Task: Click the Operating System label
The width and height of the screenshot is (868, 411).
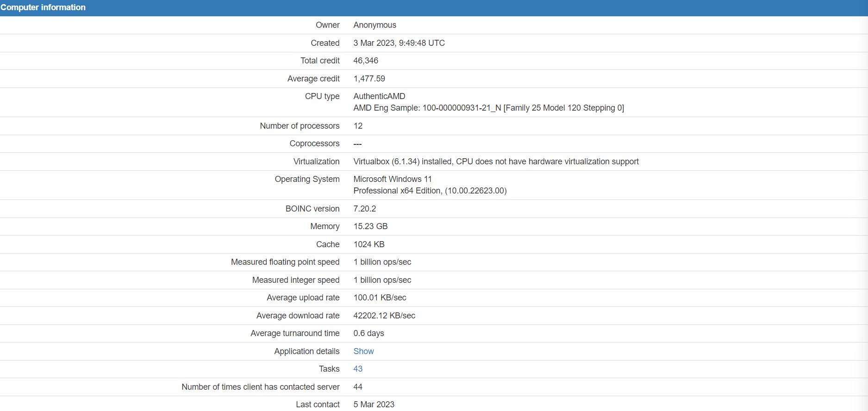Action: point(307,179)
